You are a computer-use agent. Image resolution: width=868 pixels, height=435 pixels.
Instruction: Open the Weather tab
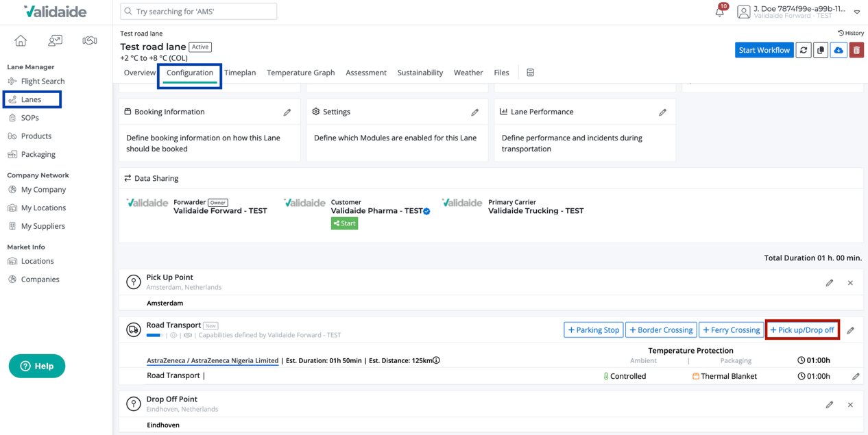pos(468,72)
